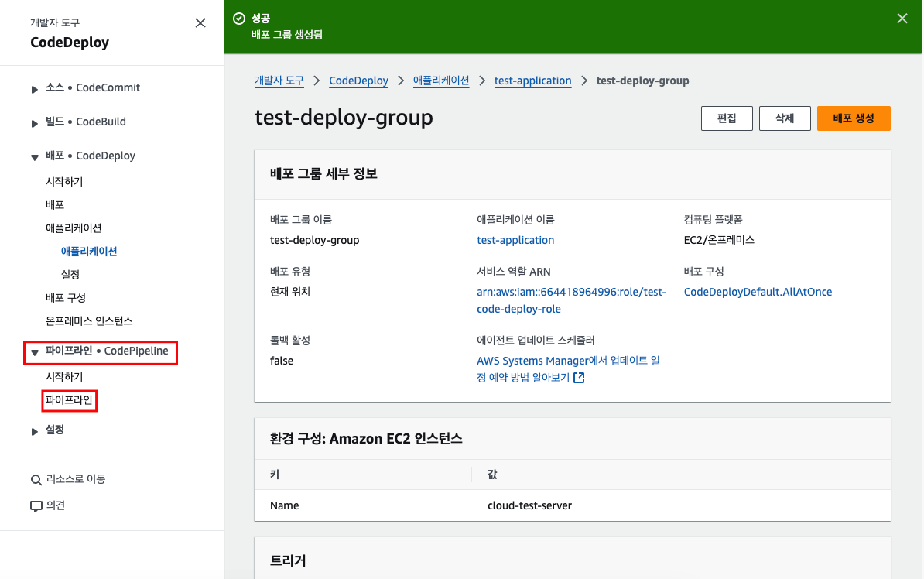Select the highlighted blue 애플리케이션 sub-item
This screenshot has height=579, width=924.
(89, 251)
